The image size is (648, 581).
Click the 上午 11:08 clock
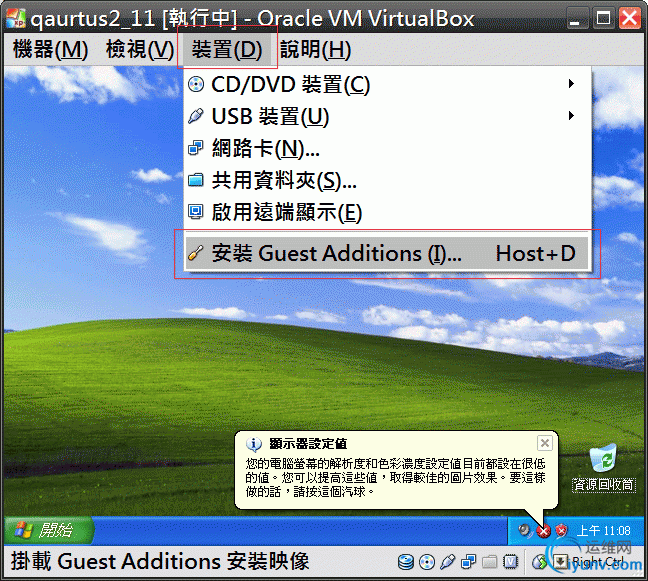pos(603,531)
